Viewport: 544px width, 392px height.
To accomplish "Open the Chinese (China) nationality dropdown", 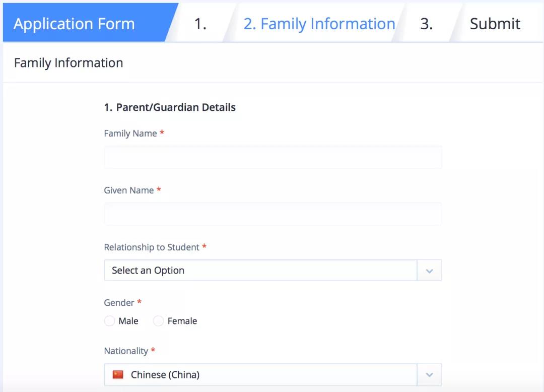I will pos(260,375).
